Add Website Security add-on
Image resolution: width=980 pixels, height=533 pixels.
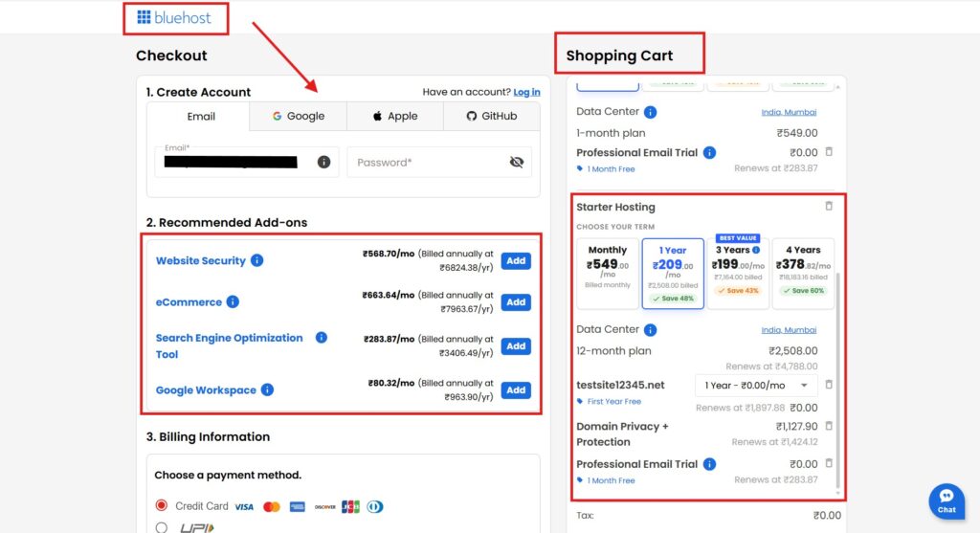(x=516, y=260)
